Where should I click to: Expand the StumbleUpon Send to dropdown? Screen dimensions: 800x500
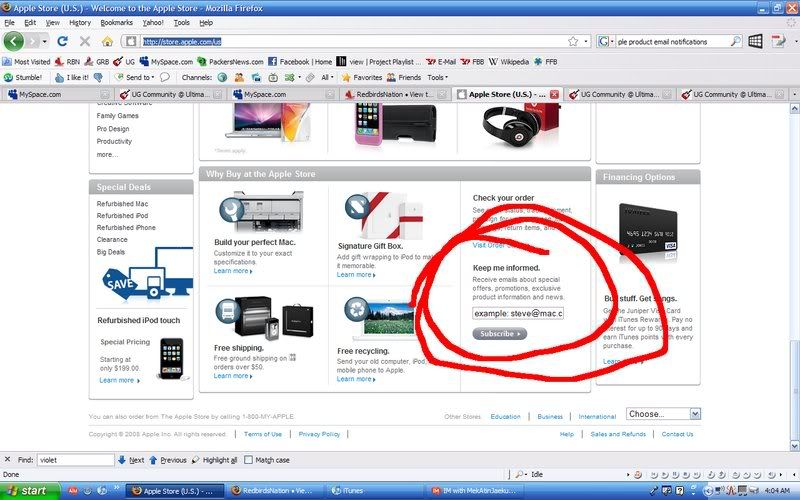point(135,78)
